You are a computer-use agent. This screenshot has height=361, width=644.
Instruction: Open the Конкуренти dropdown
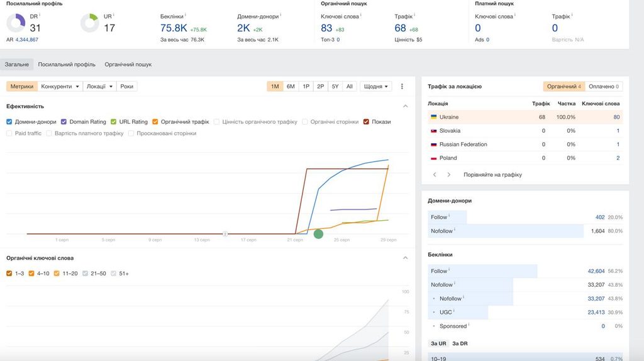coord(60,86)
